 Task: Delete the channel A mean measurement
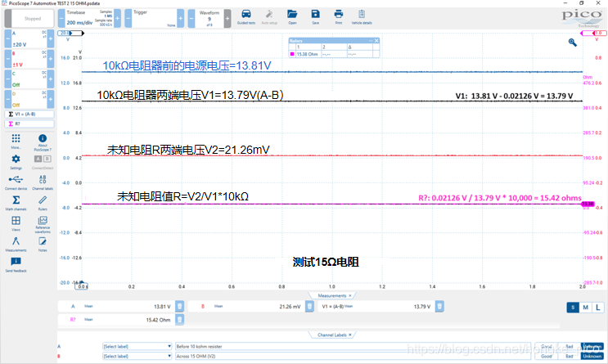pos(179,306)
